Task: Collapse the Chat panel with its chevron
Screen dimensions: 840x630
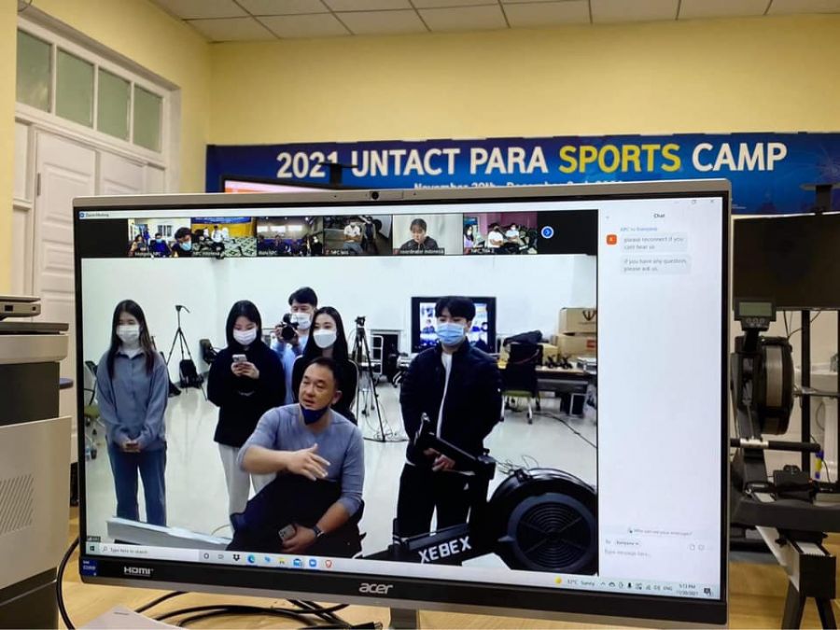Action: (608, 217)
